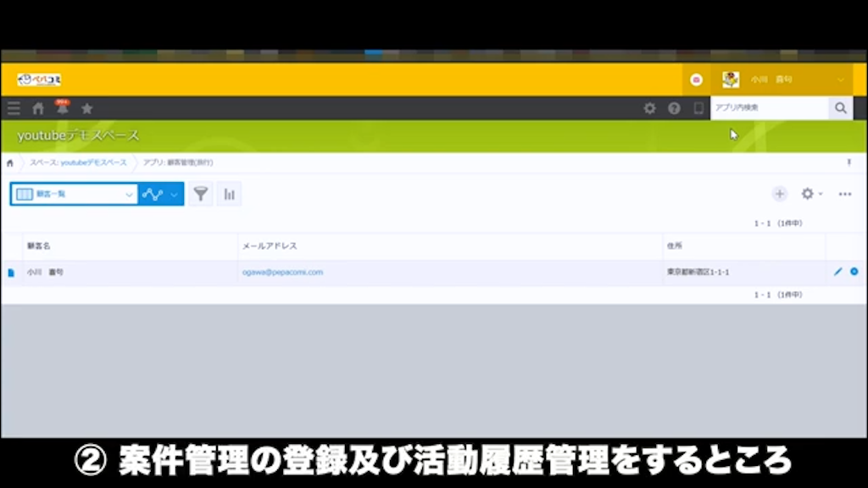868x488 pixels.
Task: Click the notifications bell icon
Action: click(62, 108)
